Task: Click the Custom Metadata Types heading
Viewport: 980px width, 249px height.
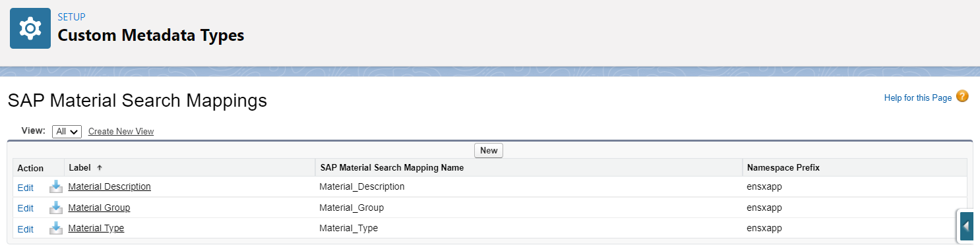Action: [151, 36]
